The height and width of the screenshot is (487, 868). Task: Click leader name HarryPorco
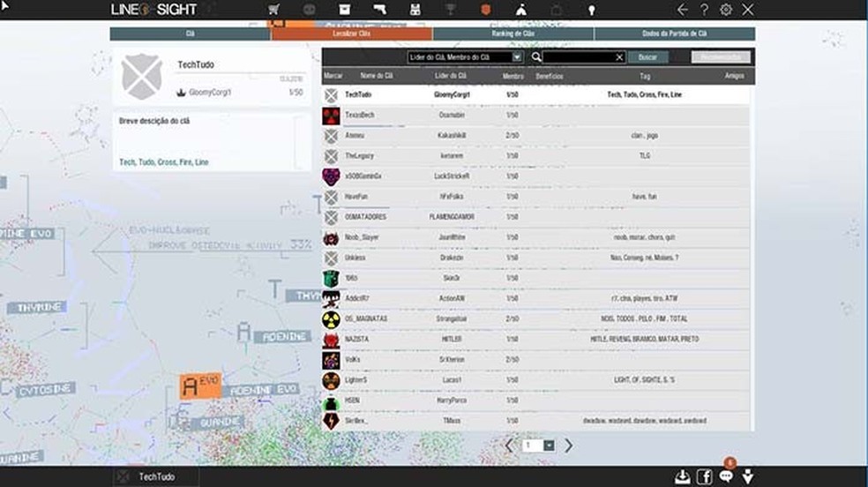452,401
